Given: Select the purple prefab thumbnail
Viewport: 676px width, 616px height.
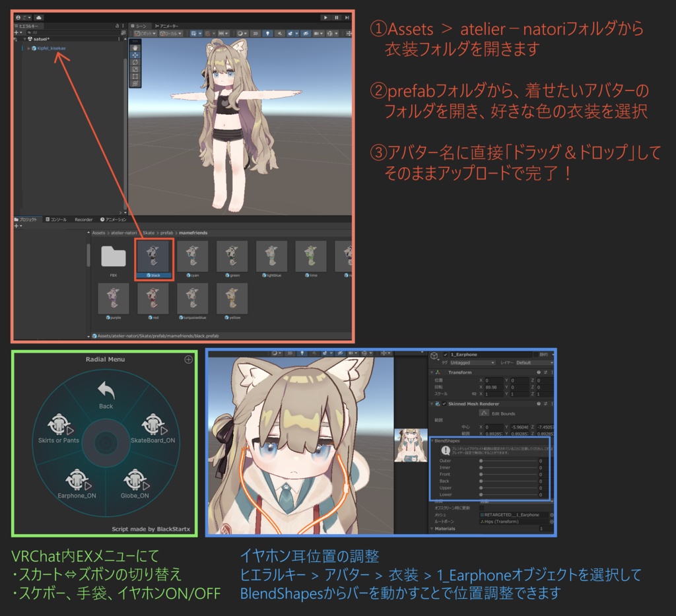Looking at the screenshot, I should [114, 298].
